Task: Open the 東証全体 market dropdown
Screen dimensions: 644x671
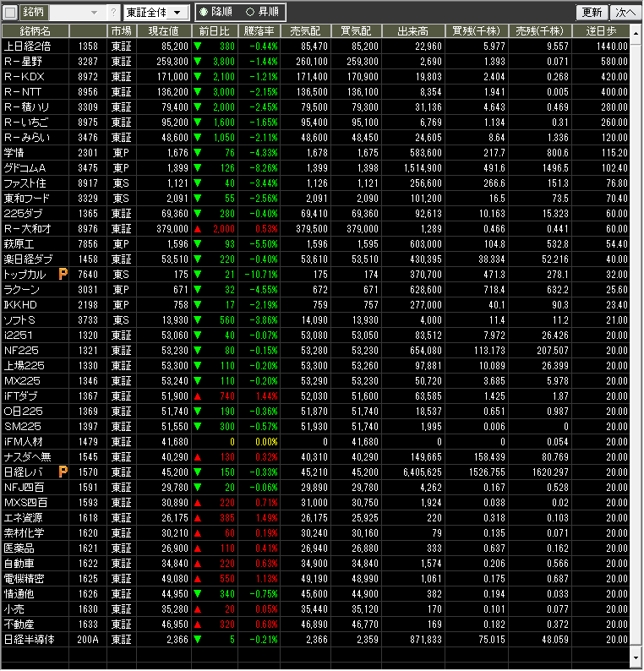Action: coord(156,13)
